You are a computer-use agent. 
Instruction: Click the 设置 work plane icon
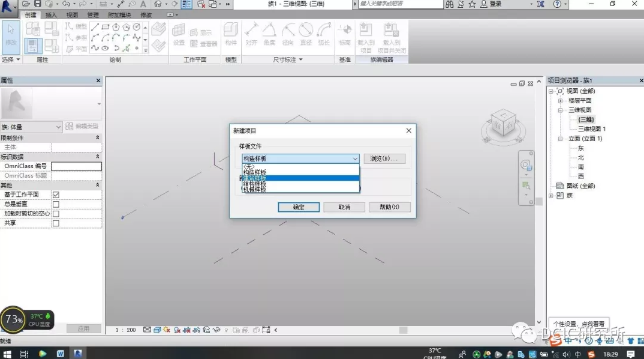tap(179, 35)
